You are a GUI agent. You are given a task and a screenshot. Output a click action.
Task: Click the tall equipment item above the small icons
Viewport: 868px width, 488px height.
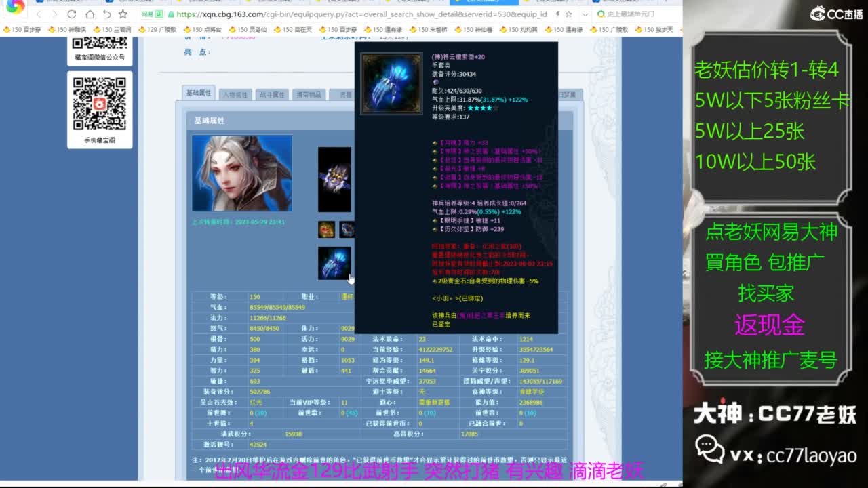335,180
